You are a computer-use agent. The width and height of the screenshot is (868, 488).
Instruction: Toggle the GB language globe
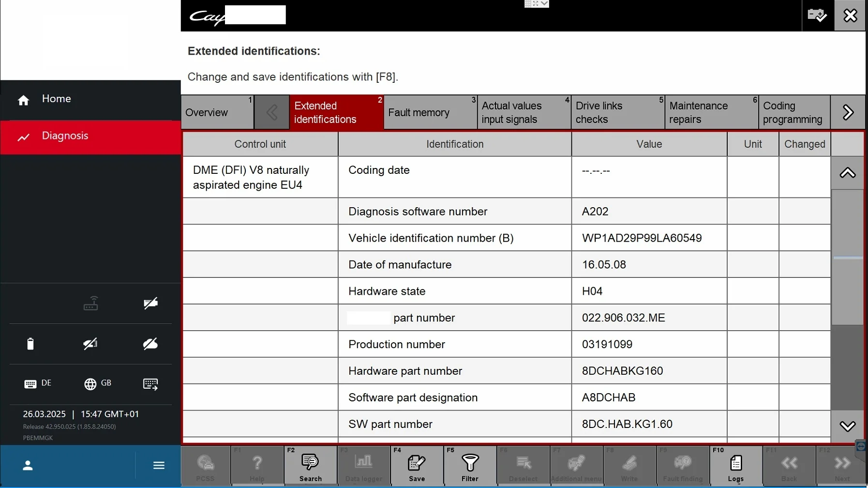click(98, 383)
